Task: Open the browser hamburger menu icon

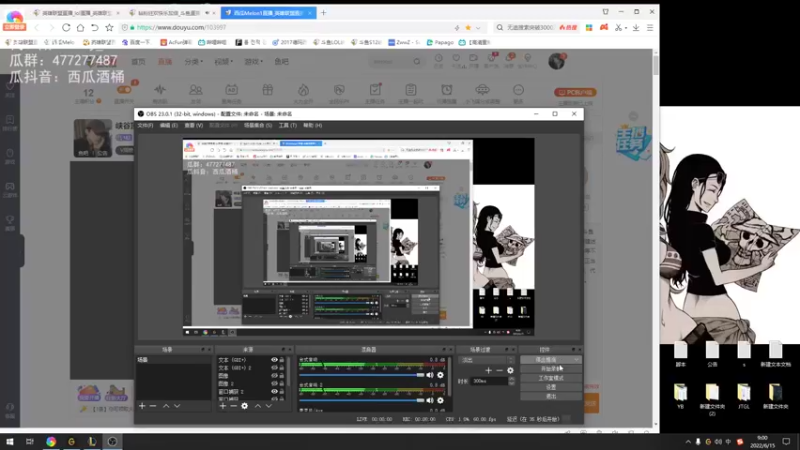Action: [x=650, y=28]
